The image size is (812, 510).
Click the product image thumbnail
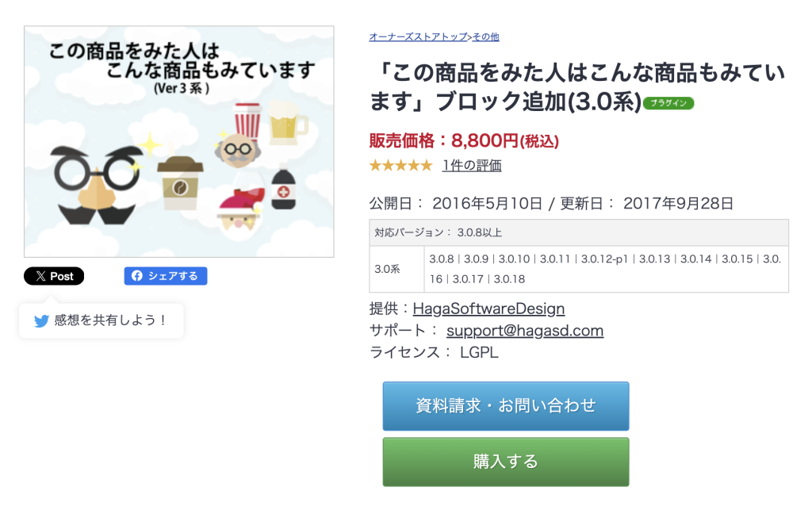(x=178, y=143)
